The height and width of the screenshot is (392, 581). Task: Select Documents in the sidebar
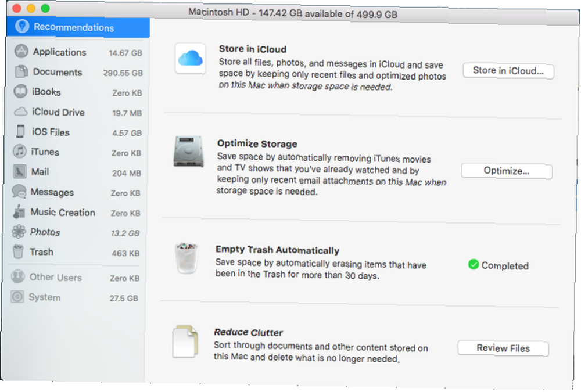click(77, 72)
